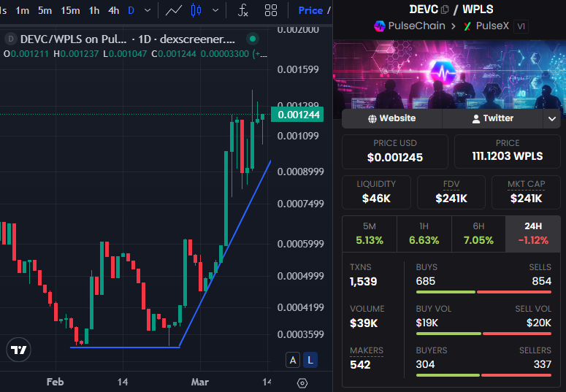Open the Twitter button
Screen dimensions: 566x392
493,118
